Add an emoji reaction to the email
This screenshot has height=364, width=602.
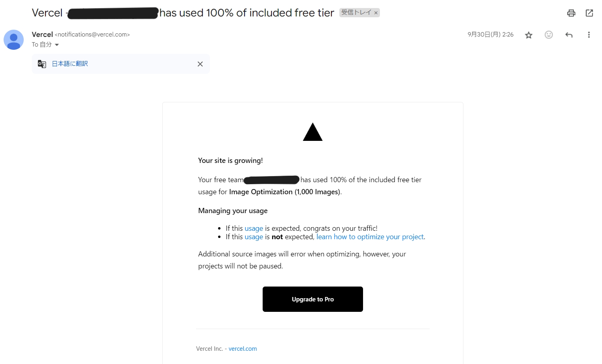(549, 35)
